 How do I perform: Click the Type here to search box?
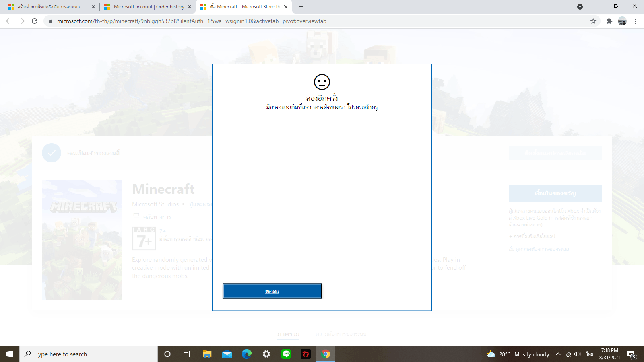click(x=89, y=354)
